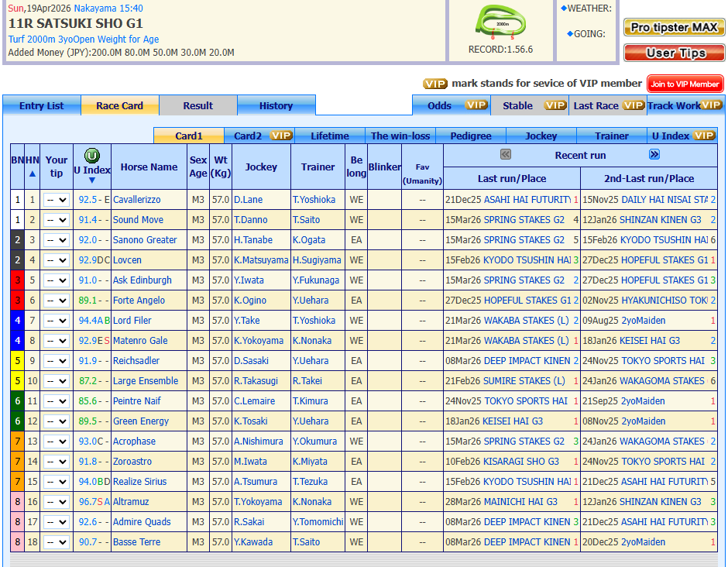Viewport: 728px width, 567px height.
Task: Click U Index 94.4 for Lord Filer
Action: pos(88,321)
